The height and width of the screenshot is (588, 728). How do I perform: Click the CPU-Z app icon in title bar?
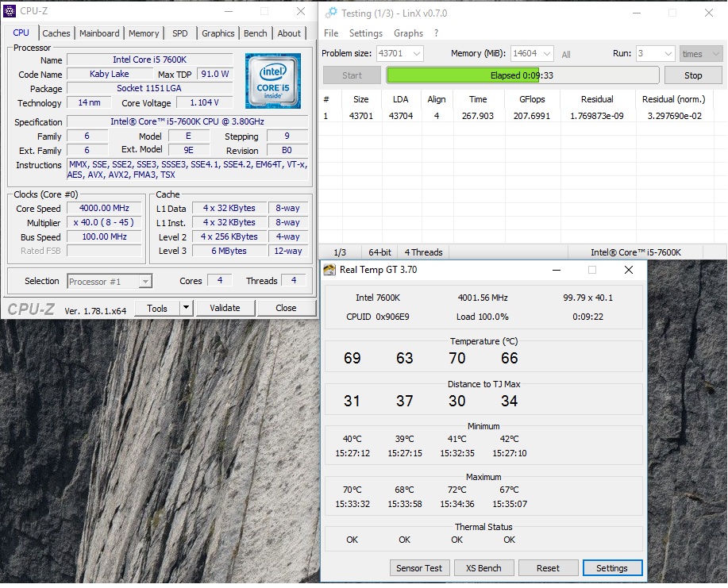(10, 10)
